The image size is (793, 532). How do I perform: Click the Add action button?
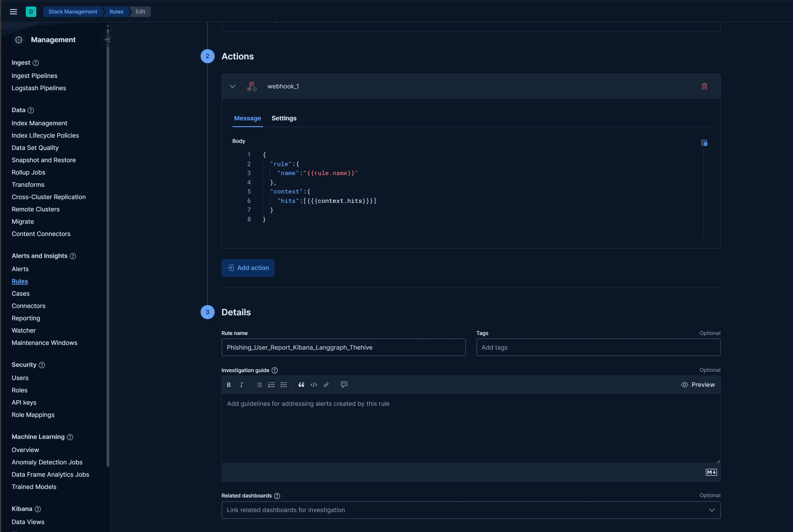tap(248, 268)
